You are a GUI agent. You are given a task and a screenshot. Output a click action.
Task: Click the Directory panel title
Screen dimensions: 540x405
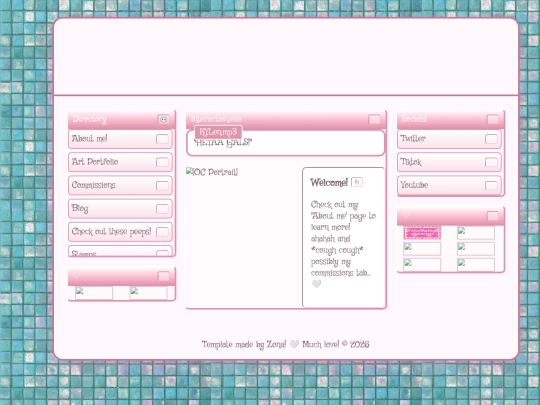[90, 119]
